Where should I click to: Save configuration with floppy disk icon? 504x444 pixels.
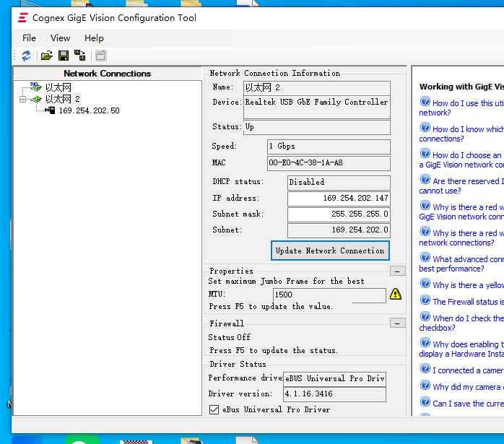64,56
